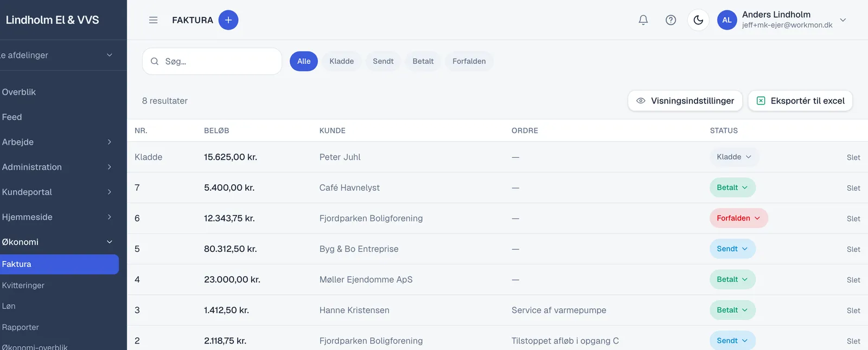This screenshot has height=350, width=868.
Task: Open the help question mark icon
Action: 671,20
